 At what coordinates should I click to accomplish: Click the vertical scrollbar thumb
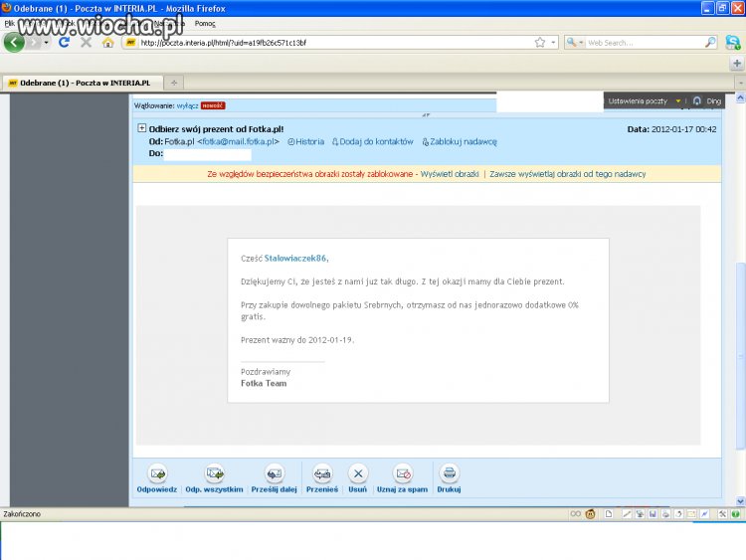[x=740, y=356]
